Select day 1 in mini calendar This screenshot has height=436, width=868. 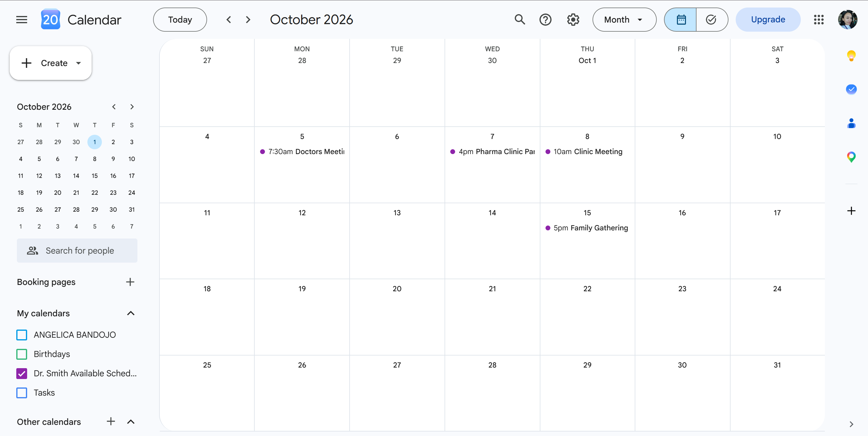click(x=95, y=142)
